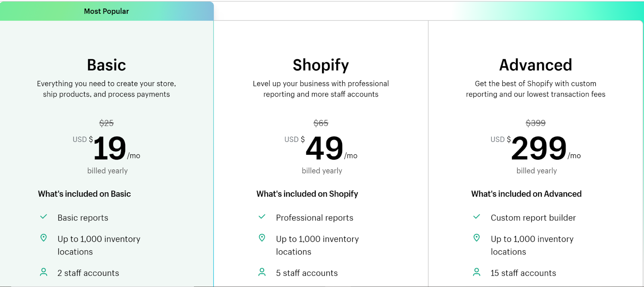The image size is (644, 287).
Task: Select the Most Popular banner tab
Action: point(107,11)
